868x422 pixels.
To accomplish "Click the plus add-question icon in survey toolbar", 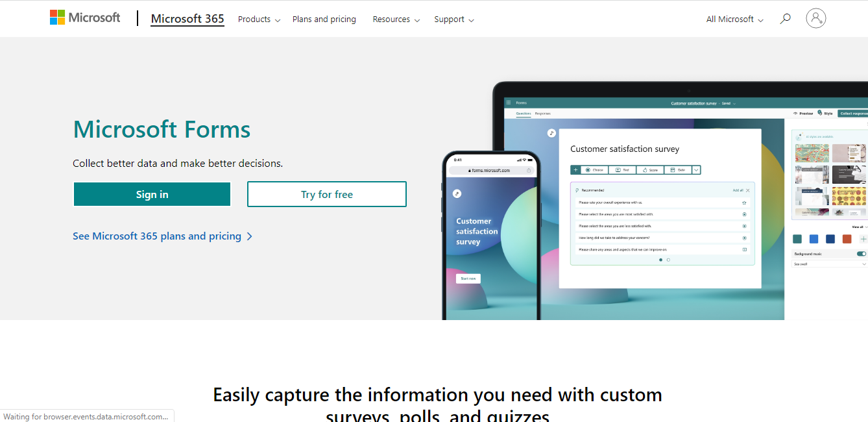I will [x=575, y=170].
